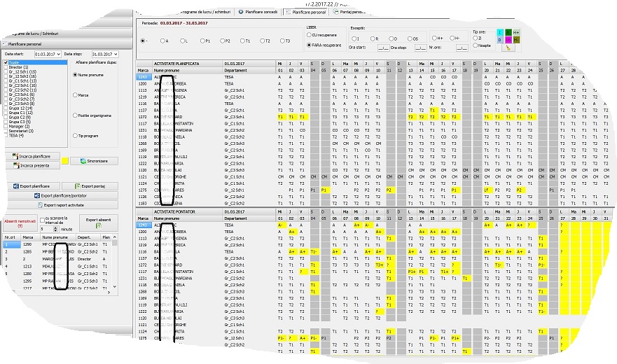This screenshot has width=617, height=364.
Task: Click the Incarca planificare button
Action: 33,156
